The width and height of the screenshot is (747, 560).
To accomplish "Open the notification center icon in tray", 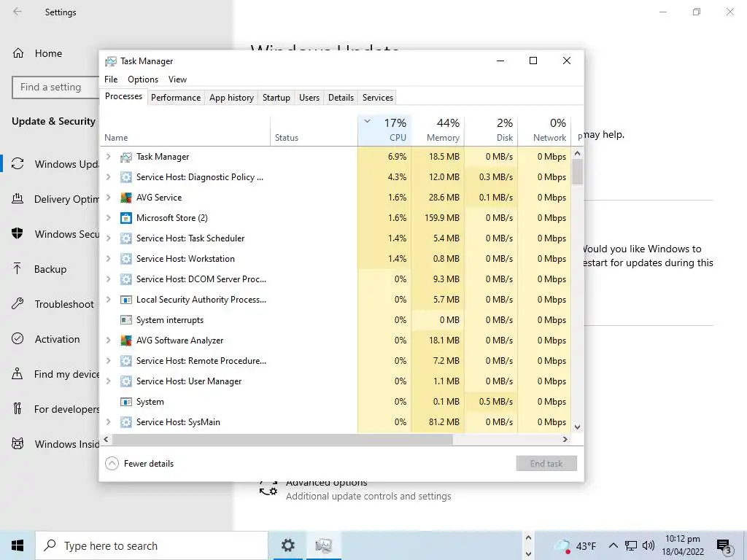I will 724,545.
